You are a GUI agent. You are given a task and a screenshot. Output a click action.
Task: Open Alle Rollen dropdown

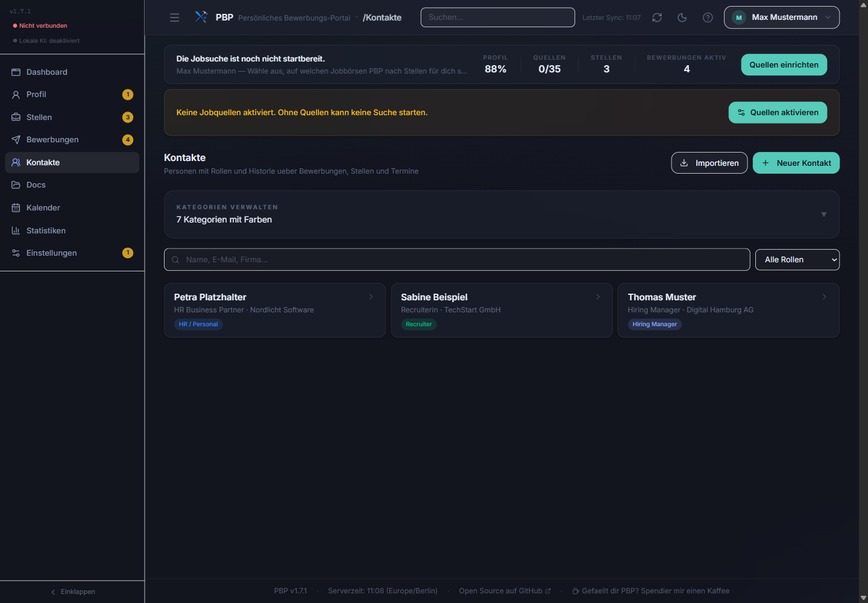(797, 259)
